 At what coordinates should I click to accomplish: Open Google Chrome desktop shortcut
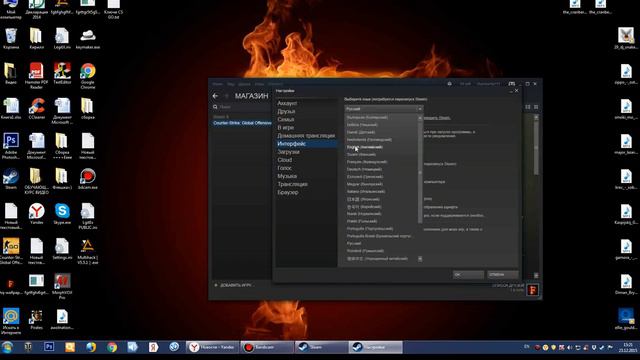pos(87,76)
